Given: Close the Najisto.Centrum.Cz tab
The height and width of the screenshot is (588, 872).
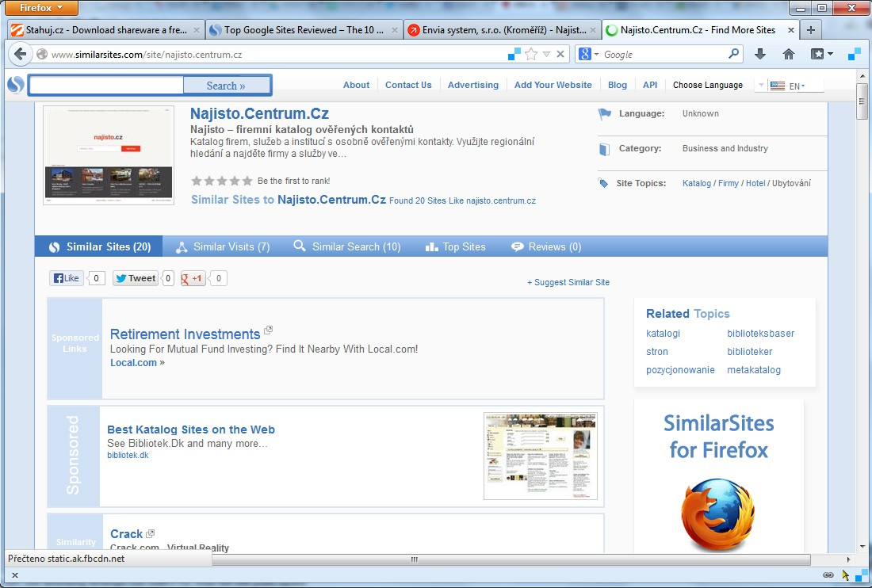Looking at the screenshot, I should click(x=791, y=30).
